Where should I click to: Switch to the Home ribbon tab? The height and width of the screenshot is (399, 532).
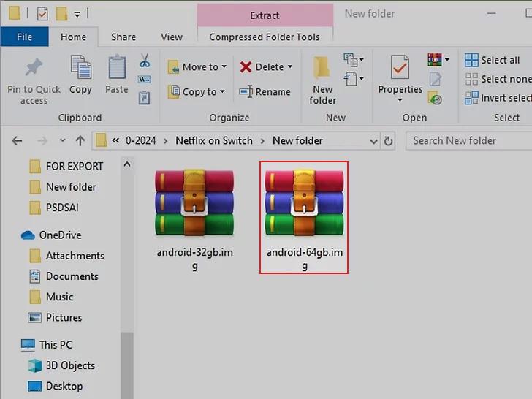pos(73,37)
